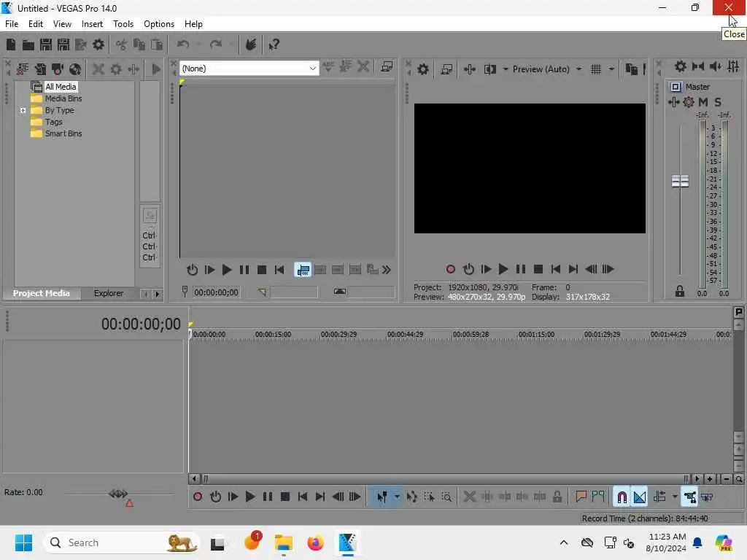
Task: Toggle Lock Envelopes to Events button
Action: (689, 497)
